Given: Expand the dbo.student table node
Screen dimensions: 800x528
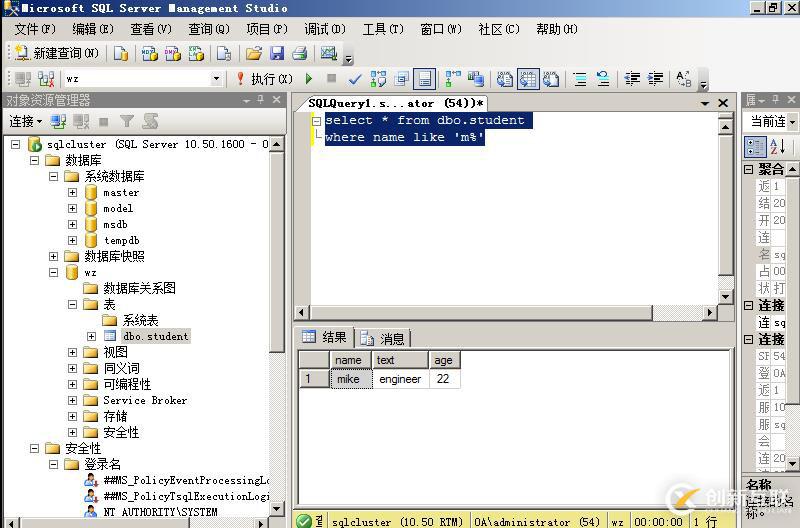Looking at the screenshot, I should pyautogui.click(x=91, y=336).
